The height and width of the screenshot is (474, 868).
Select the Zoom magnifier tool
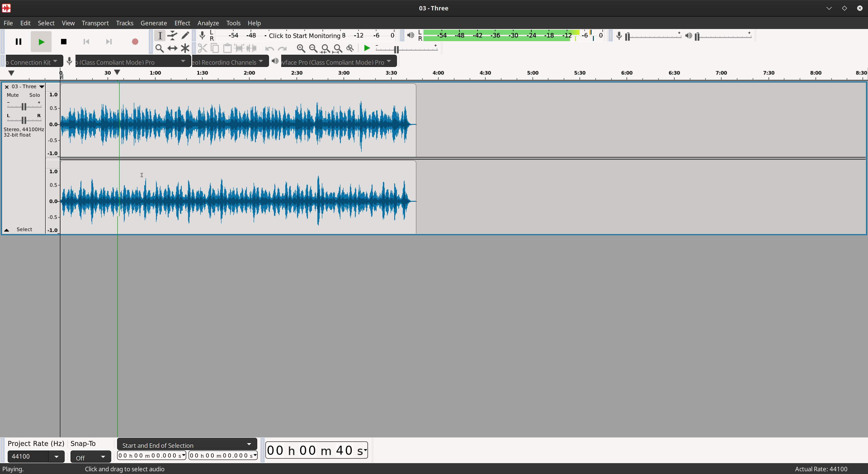tap(160, 48)
